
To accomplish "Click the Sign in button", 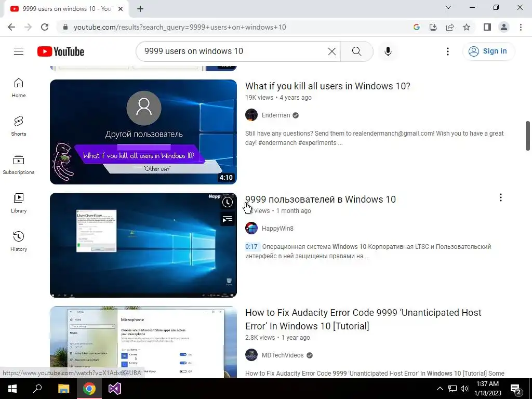I will click(488, 51).
